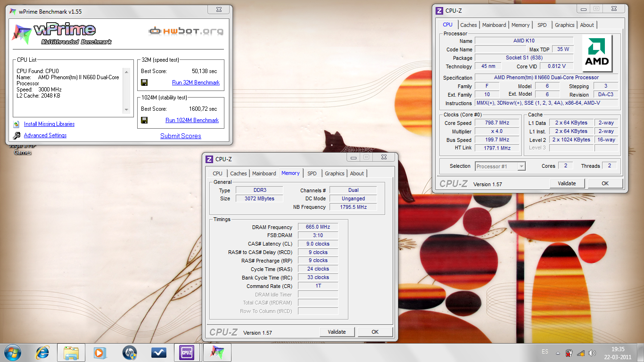Open the SPD tab in the CPU window
Image resolution: width=644 pixels, height=362 pixels.
coord(542,25)
